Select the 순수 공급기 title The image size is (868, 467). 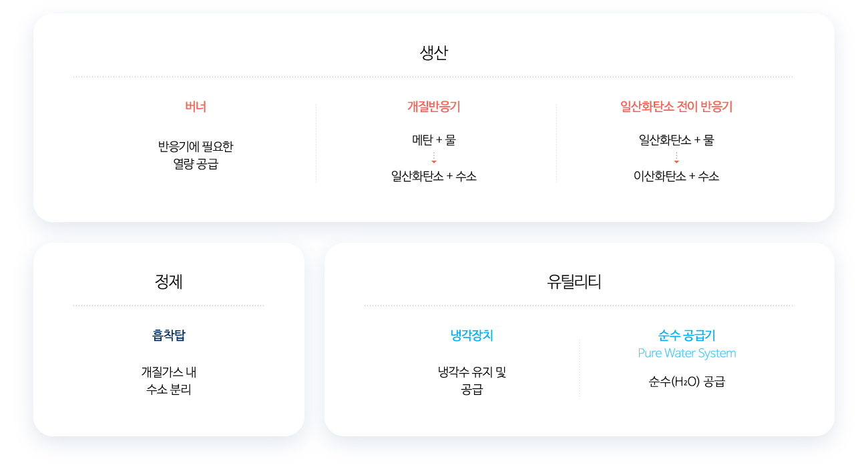[687, 336]
